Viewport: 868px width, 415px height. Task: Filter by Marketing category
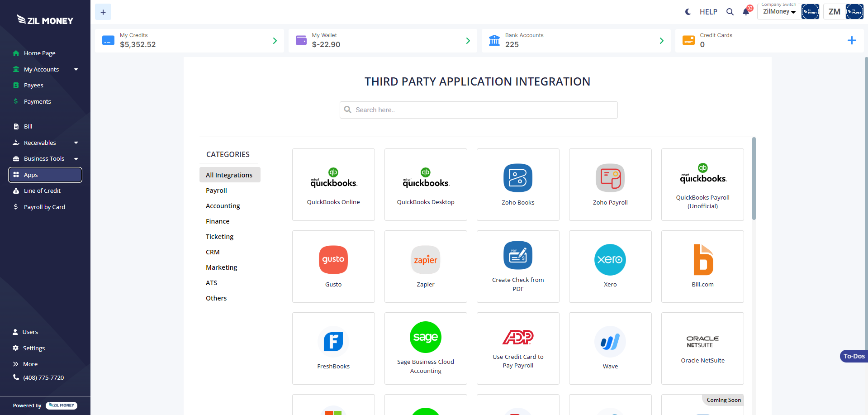tap(221, 267)
